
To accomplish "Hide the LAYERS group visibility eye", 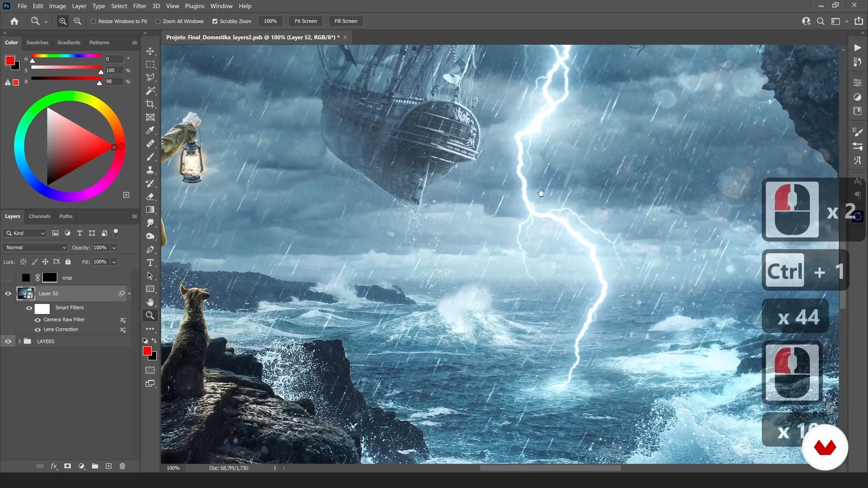I will (x=8, y=342).
